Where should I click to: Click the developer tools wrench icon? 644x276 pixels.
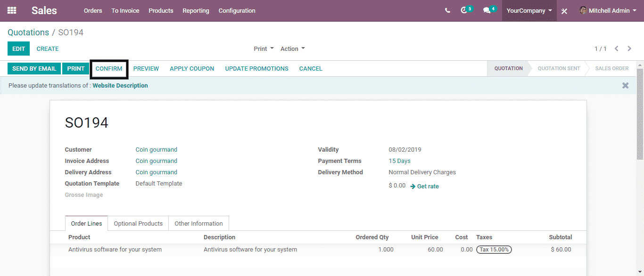564,11
